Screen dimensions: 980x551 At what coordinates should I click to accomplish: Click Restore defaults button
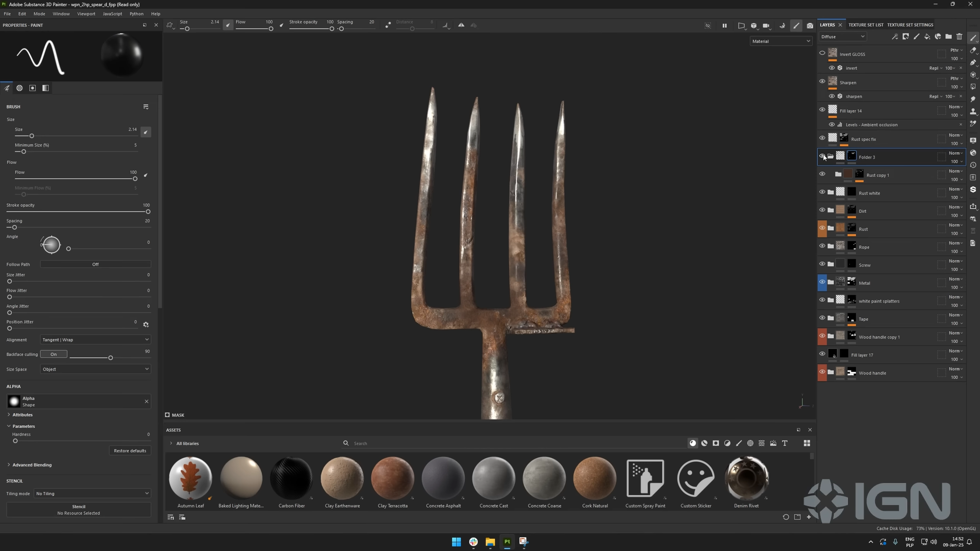point(130,450)
